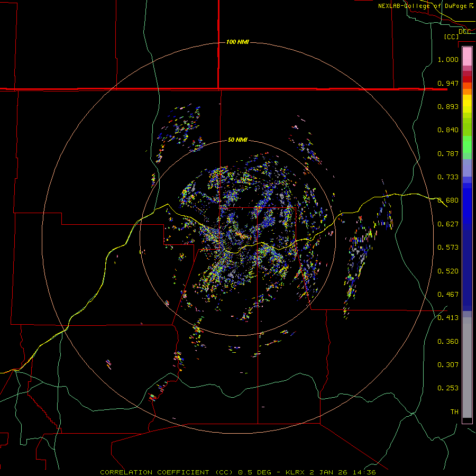
Task: Click the 0.787 scale value
Action: [448, 153]
